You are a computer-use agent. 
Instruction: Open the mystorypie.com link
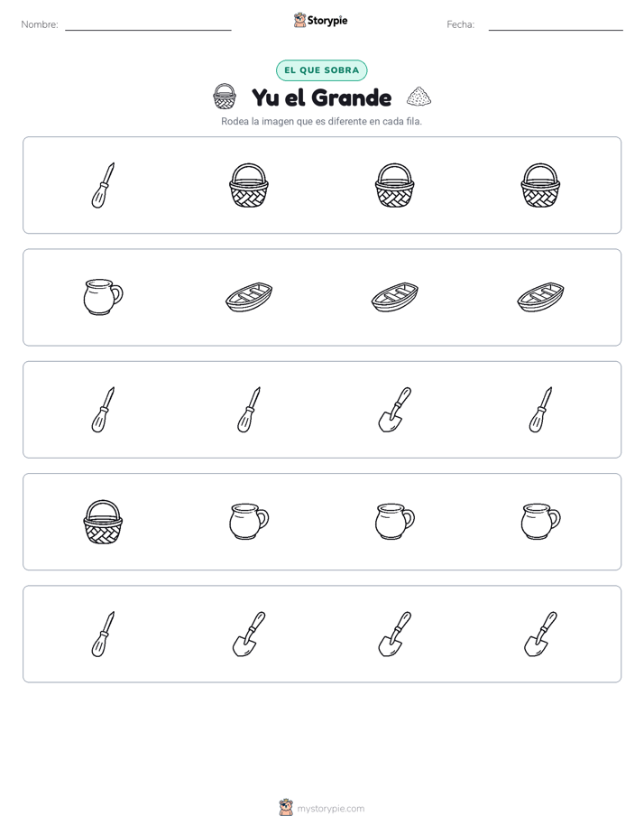tap(330, 809)
